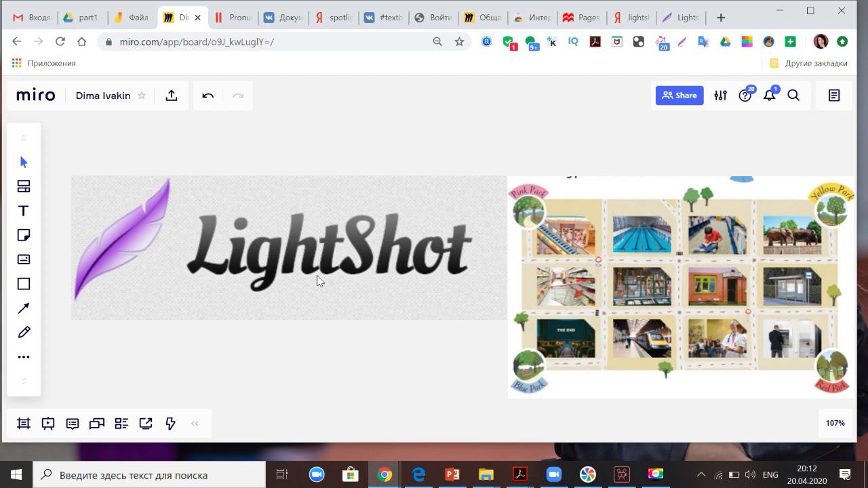Expand left toolbar with bottom double chevron
The width and height of the screenshot is (868, 488).
[x=24, y=381]
